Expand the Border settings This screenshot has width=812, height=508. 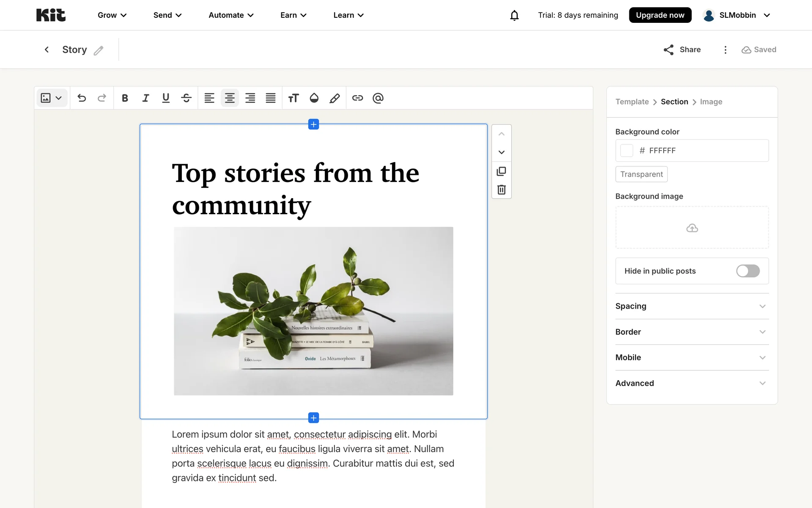[692, 332]
